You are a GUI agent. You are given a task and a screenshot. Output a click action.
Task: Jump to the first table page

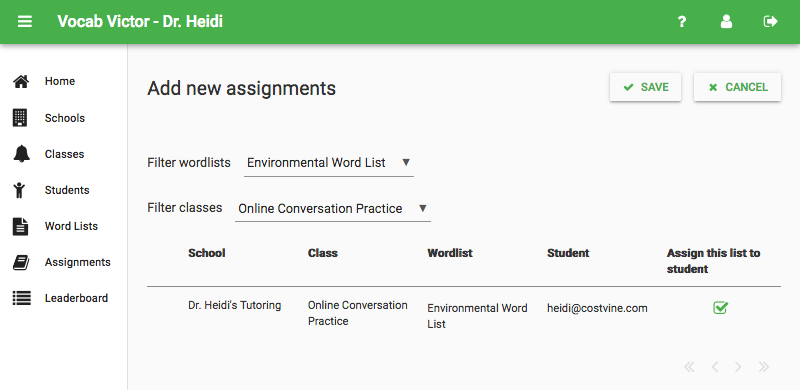[689, 367]
